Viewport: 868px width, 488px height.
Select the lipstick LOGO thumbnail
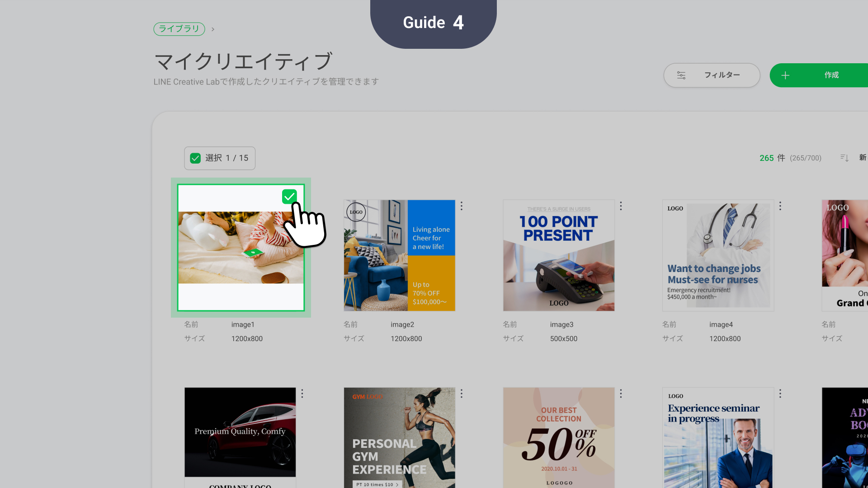[x=845, y=255]
